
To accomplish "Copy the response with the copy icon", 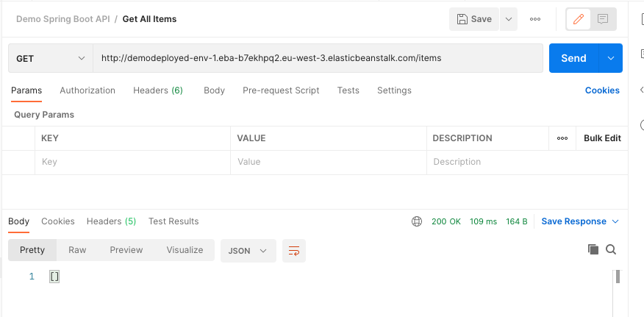I will [593, 249].
